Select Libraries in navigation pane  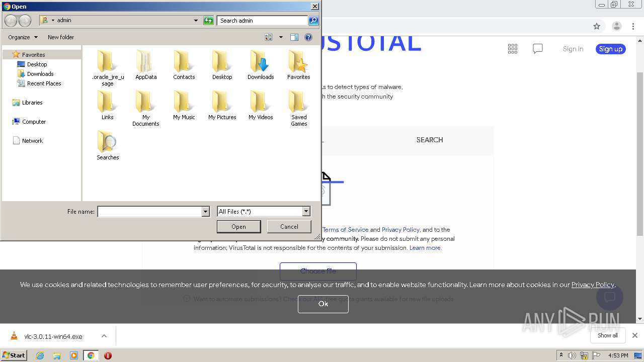click(32, 103)
